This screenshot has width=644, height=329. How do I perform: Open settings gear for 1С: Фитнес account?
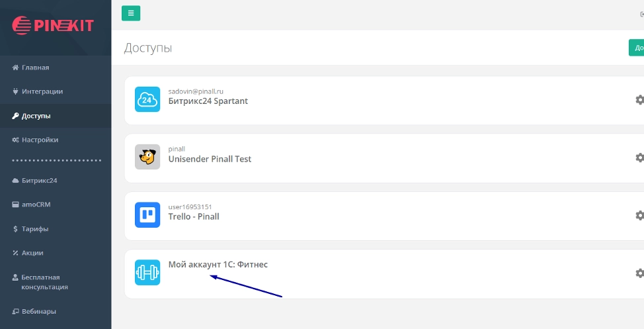[639, 273]
